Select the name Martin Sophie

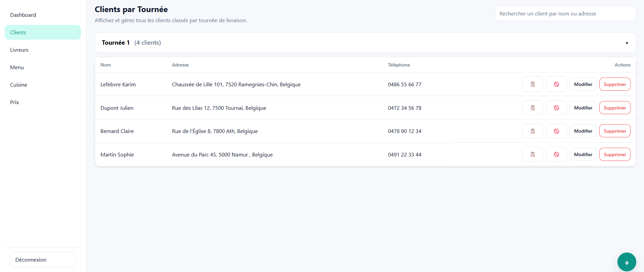tap(117, 154)
